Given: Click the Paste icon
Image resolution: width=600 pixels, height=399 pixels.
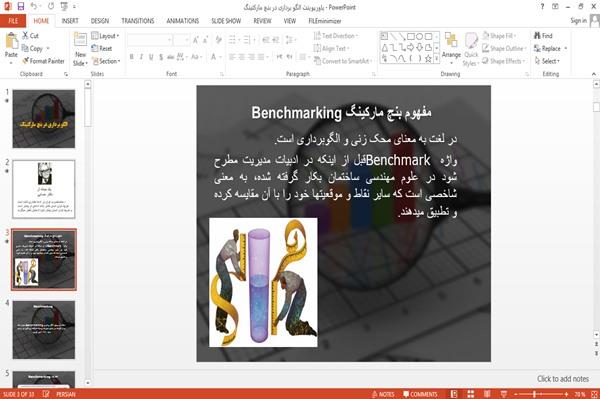Looking at the screenshot, I should coord(11,42).
